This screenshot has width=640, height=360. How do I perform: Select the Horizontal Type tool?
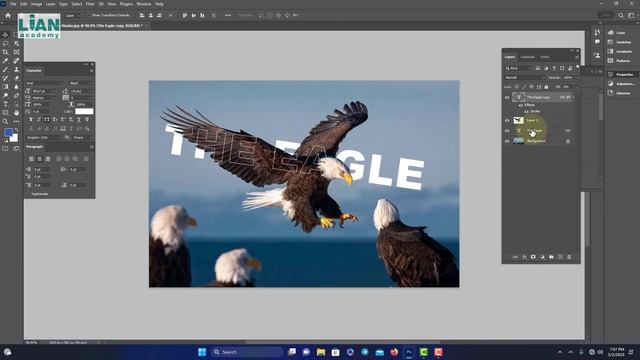5,104
